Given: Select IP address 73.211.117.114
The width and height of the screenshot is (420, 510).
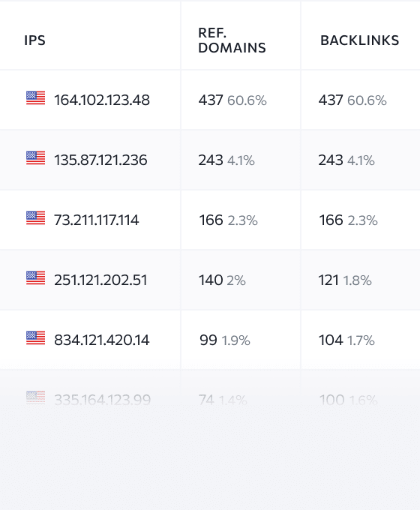Looking at the screenshot, I should click(96, 220).
